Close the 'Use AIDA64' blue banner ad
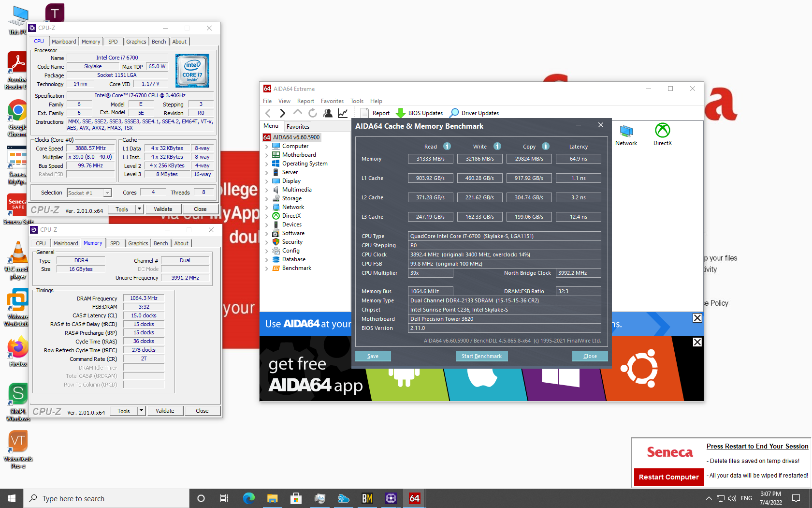812x508 pixels. (697, 318)
